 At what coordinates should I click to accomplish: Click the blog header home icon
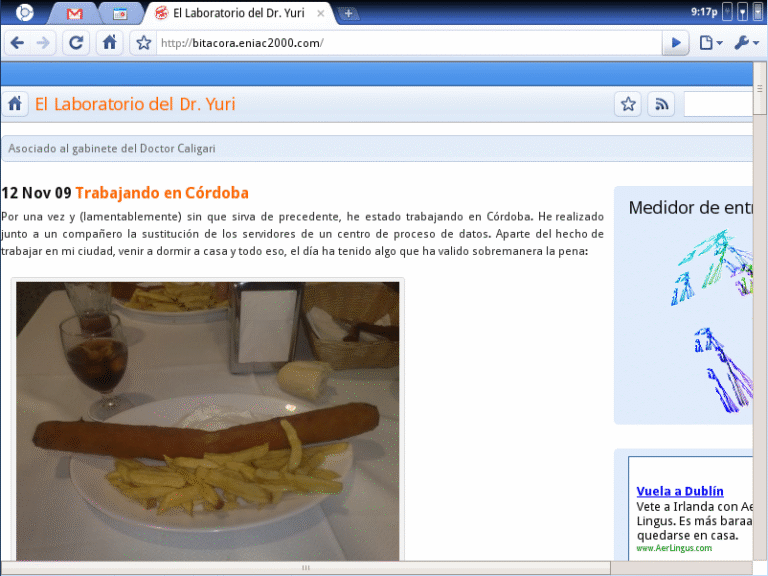15,104
